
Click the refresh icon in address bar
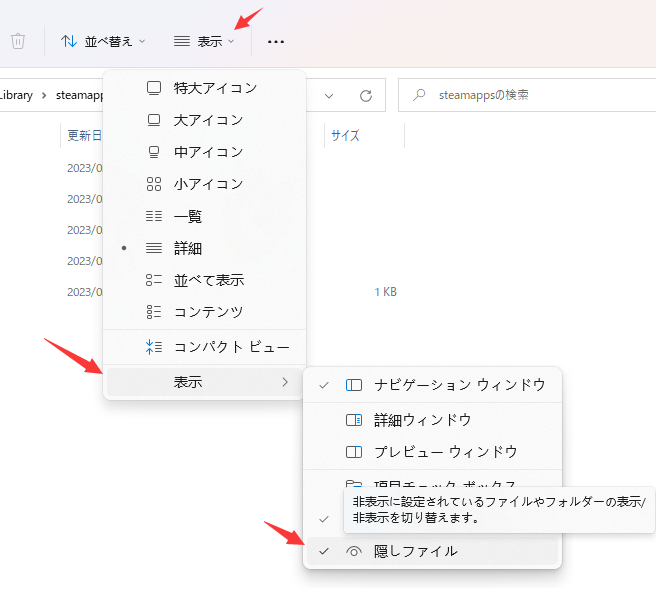click(366, 96)
